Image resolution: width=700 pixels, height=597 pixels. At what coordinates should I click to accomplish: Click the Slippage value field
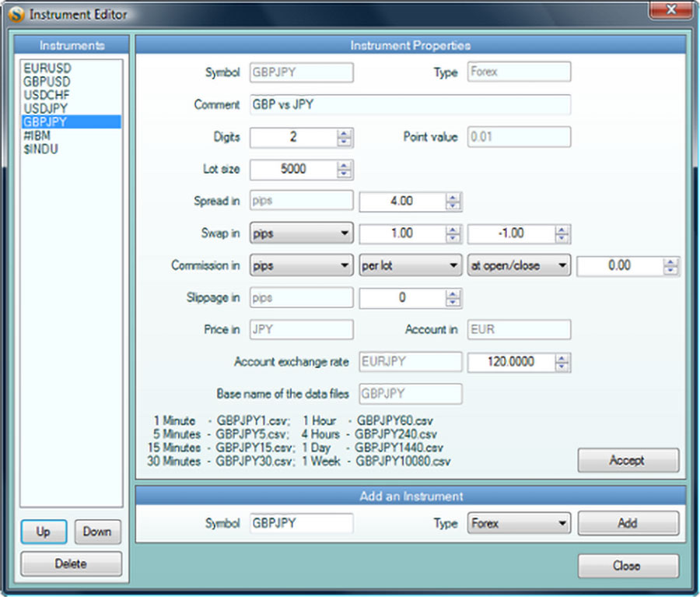click(x=402, y=297)
